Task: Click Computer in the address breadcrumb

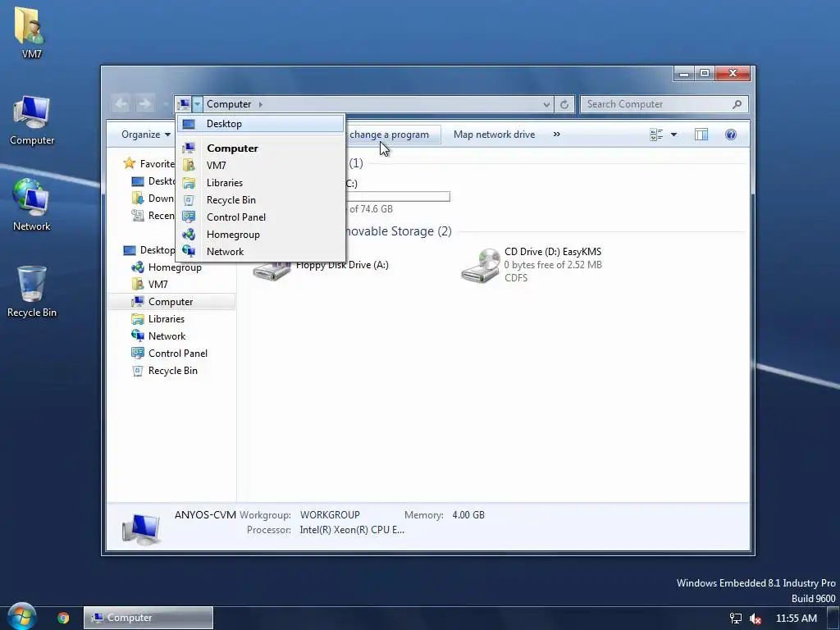Action: pos(229,104)
